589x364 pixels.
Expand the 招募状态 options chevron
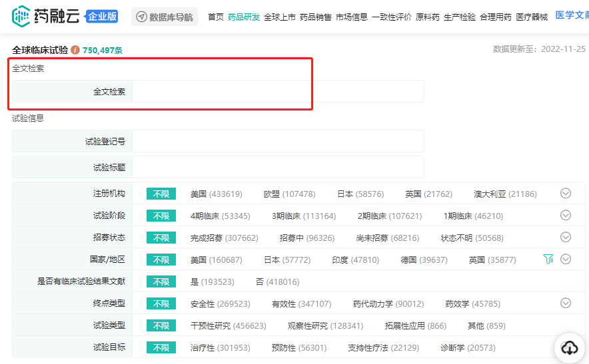pos(566,238)
